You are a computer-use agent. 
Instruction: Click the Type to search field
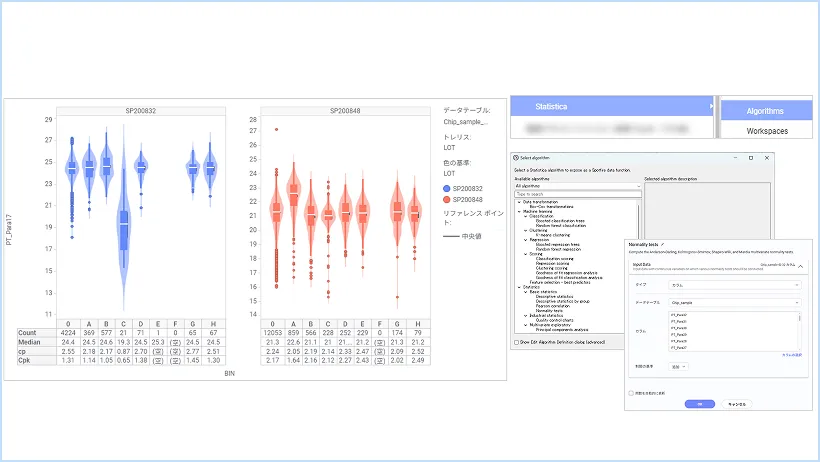click(x=577, y=194)
